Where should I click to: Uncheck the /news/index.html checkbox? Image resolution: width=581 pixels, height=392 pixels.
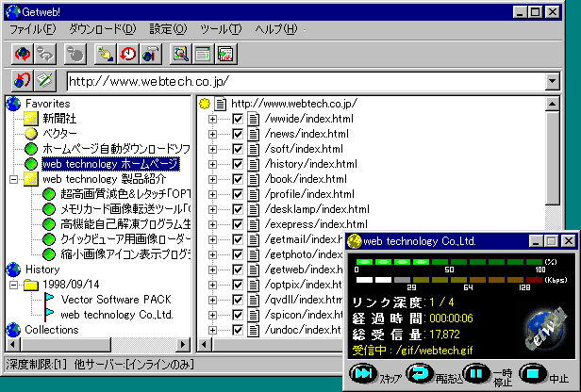[238, 134]
